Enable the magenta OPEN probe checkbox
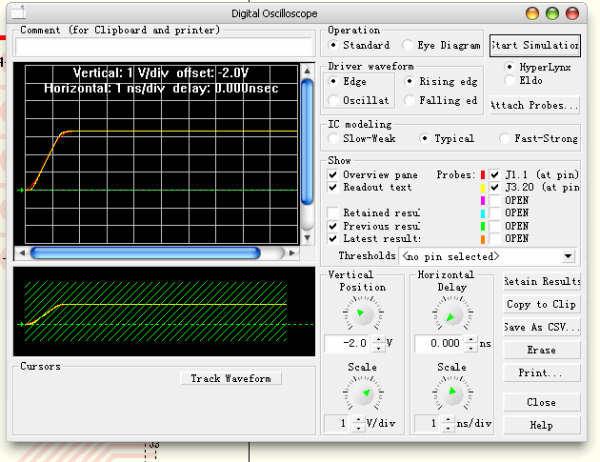Image resolution: width=600 pixels, height=462 pixels. point(495,200)
